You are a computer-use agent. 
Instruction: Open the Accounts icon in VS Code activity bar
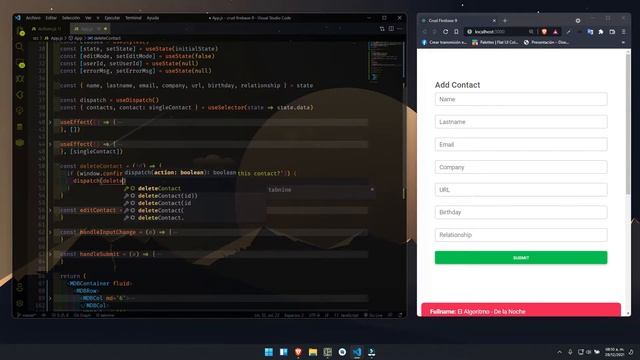pyautogui.click(x=20, y=287)
